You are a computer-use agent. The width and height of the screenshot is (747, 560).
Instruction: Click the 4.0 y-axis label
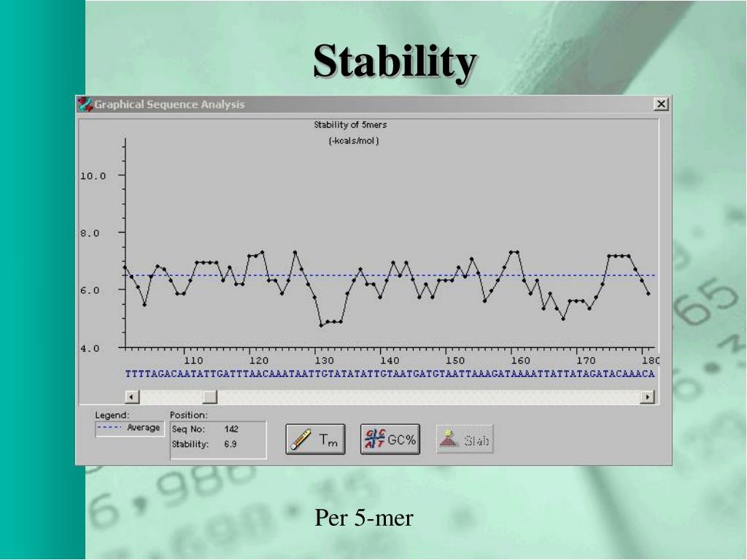[x=90, y=349]
